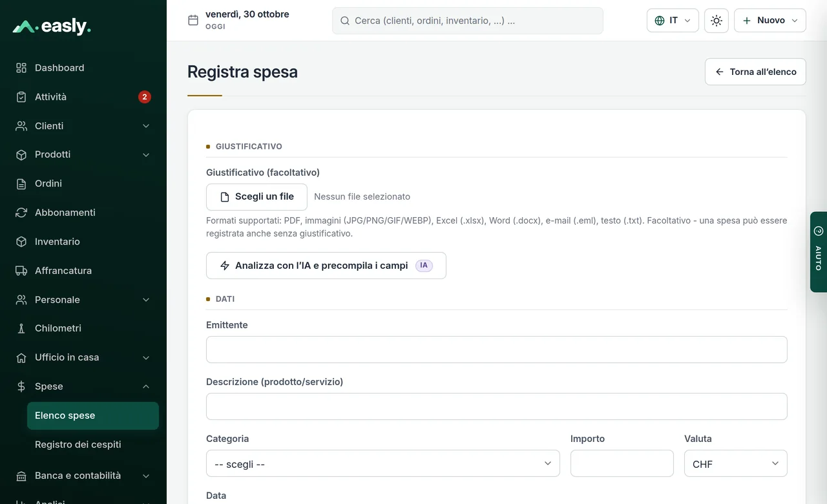Image resolution: width=827 pixels, height=504 pixels.
Task: Click the search magnifier icon
Action: coord(345,21)
